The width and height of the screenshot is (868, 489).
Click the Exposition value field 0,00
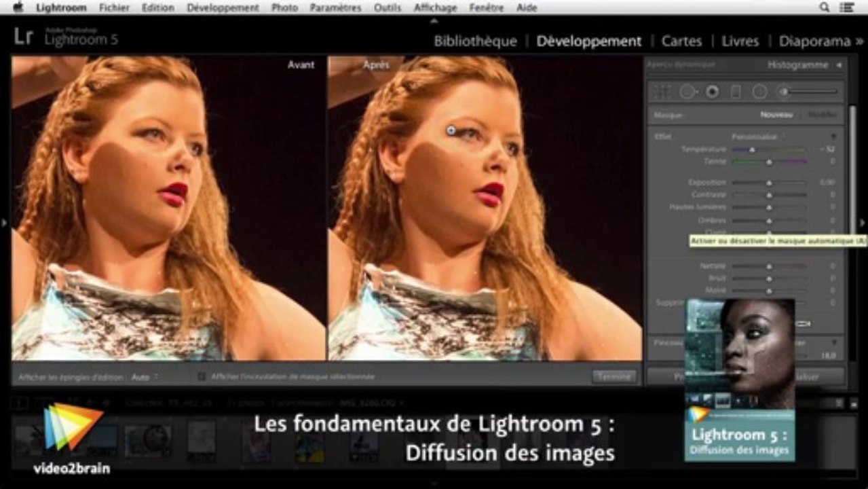point(827,183)
